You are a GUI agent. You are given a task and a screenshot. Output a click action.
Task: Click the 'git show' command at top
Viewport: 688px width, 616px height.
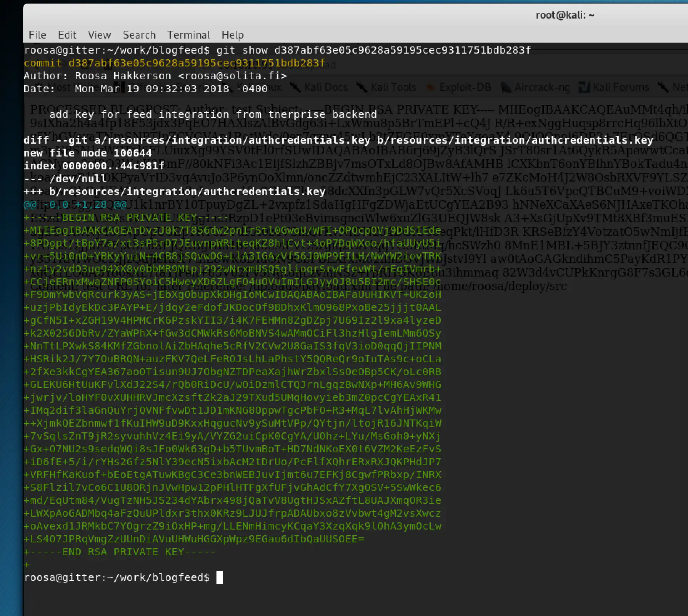coord(242,50)
